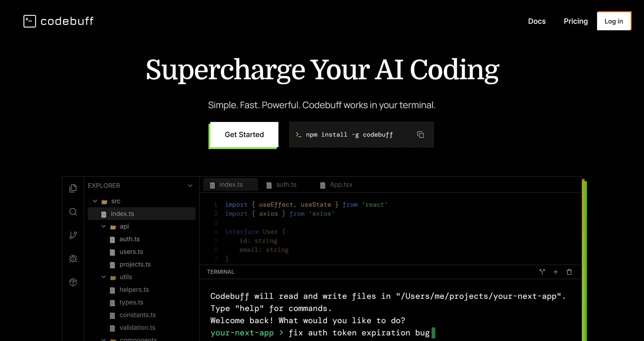This screenshot has width=644, height=341.
Task: Open source control branch icon
Action: click(x=73, y=235)
